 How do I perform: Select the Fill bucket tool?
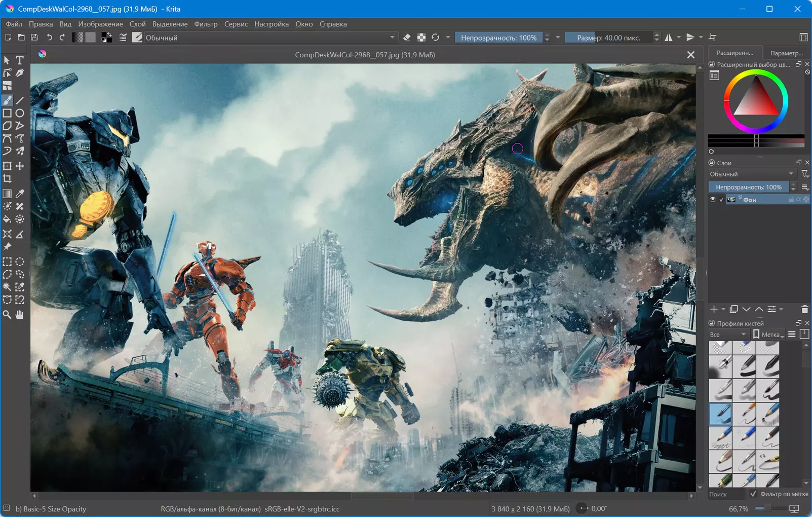[7, 219]
